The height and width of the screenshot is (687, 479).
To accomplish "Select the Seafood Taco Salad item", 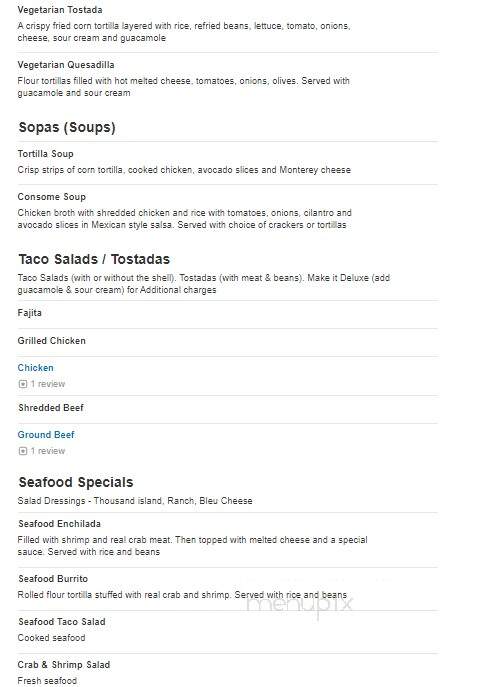I will tap(62, 622).
